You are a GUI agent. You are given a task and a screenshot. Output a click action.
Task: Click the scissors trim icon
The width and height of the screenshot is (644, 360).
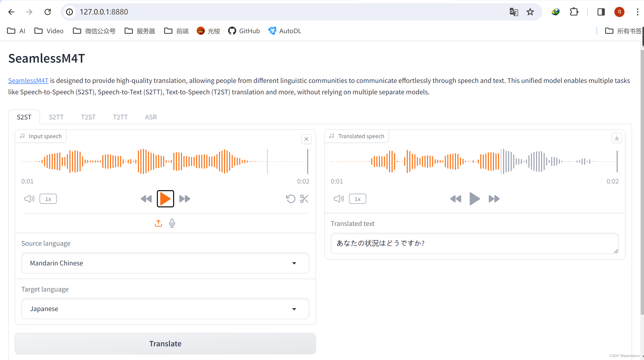pyautogui.click(x=304, y=199)
